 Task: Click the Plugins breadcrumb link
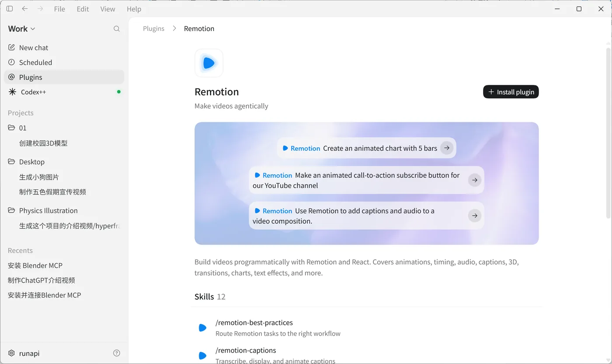154,28
